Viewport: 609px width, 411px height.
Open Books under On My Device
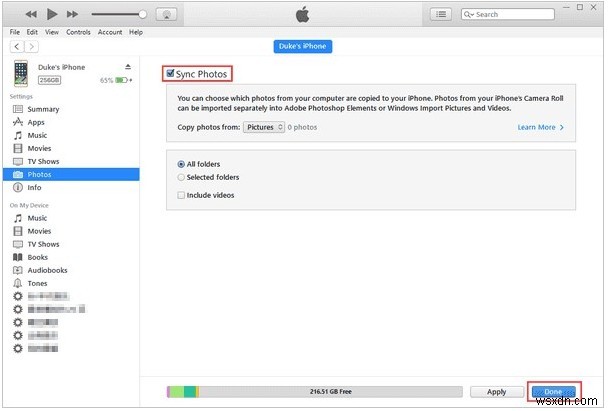click(71, 258)
